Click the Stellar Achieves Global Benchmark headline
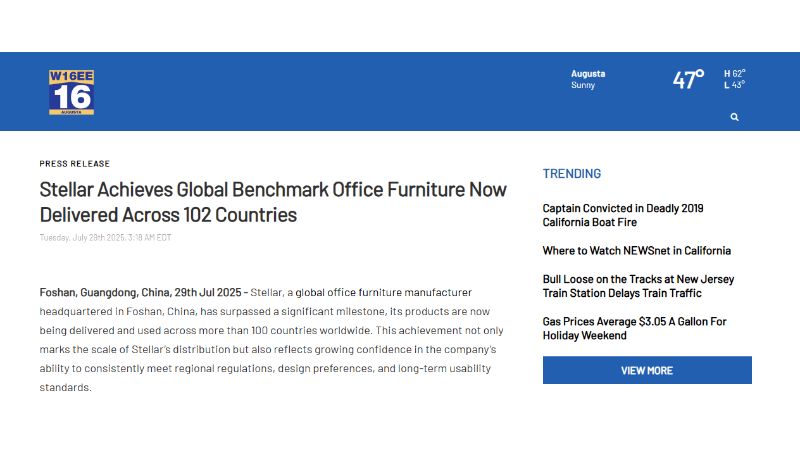The width and height of the screenshot is (800, 450). tap(273, 201)
